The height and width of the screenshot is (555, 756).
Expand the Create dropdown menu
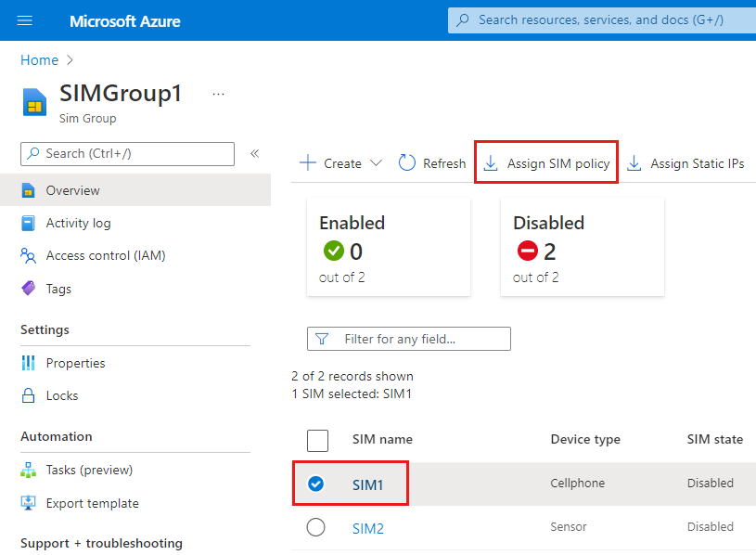coord(340,162)
